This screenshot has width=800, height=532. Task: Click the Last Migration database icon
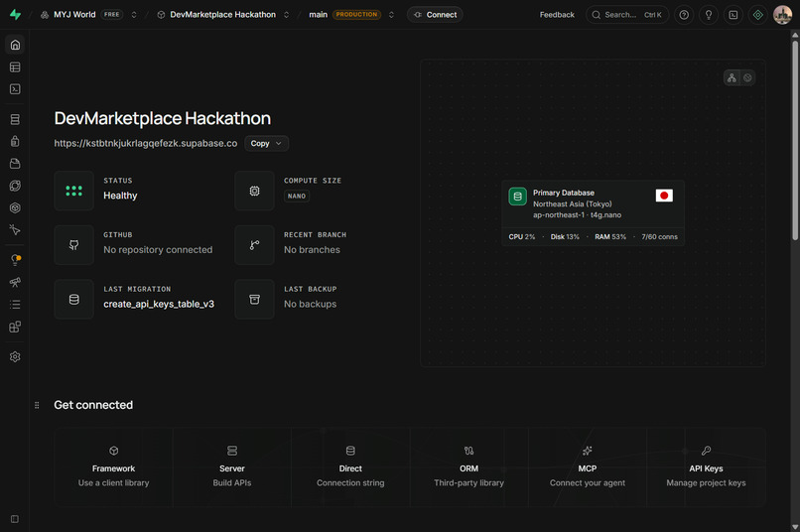coord(74,300)
